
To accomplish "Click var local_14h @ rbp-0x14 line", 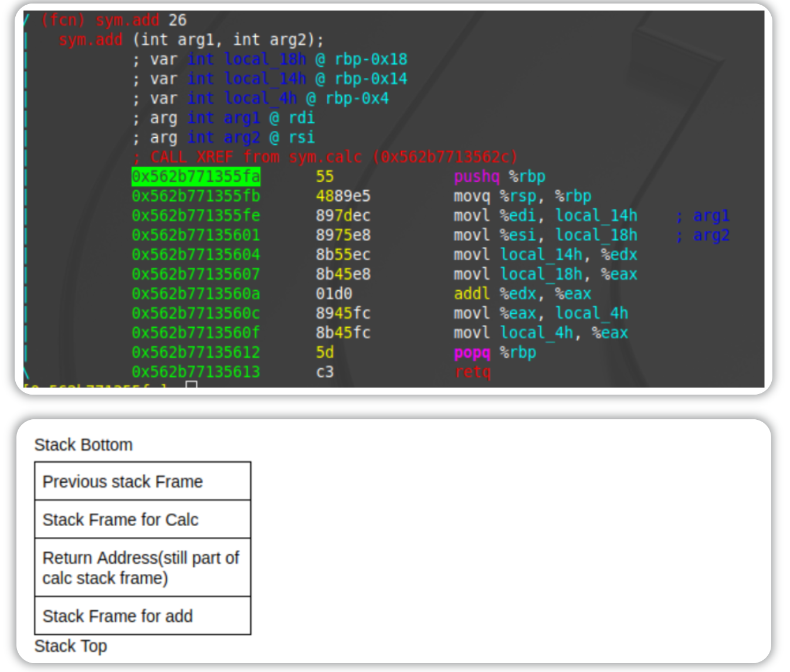I will pos(270,79).
